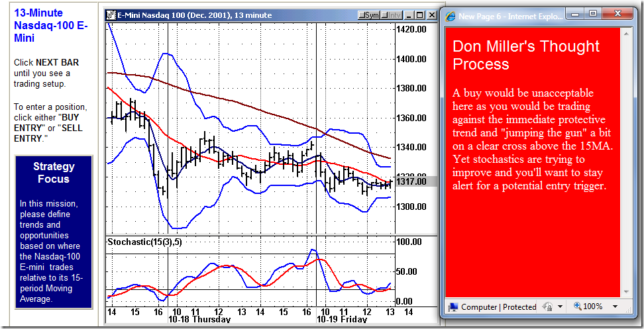
Task: Click the 'E-Mini Nasdaq 100 (Dec. 2001), 13 minute' title
Action: click(x=195, y=16)
